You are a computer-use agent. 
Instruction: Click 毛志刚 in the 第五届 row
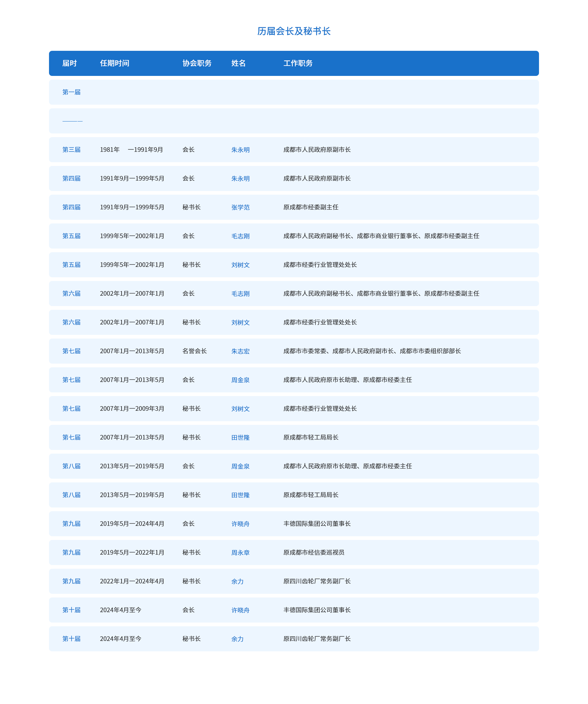click(x=240, y=236)
